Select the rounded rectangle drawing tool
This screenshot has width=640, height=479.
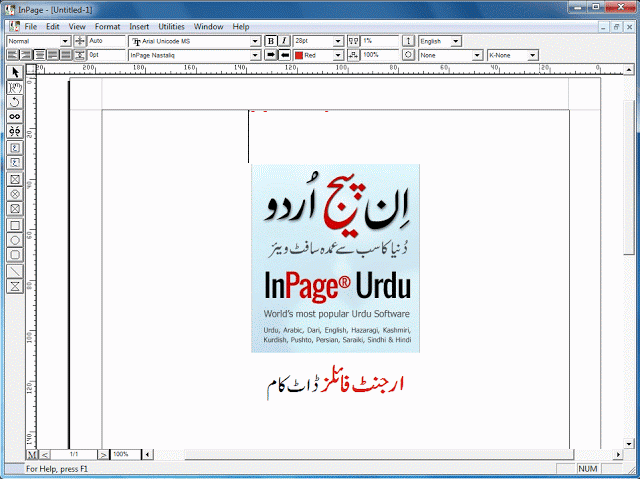15,255
